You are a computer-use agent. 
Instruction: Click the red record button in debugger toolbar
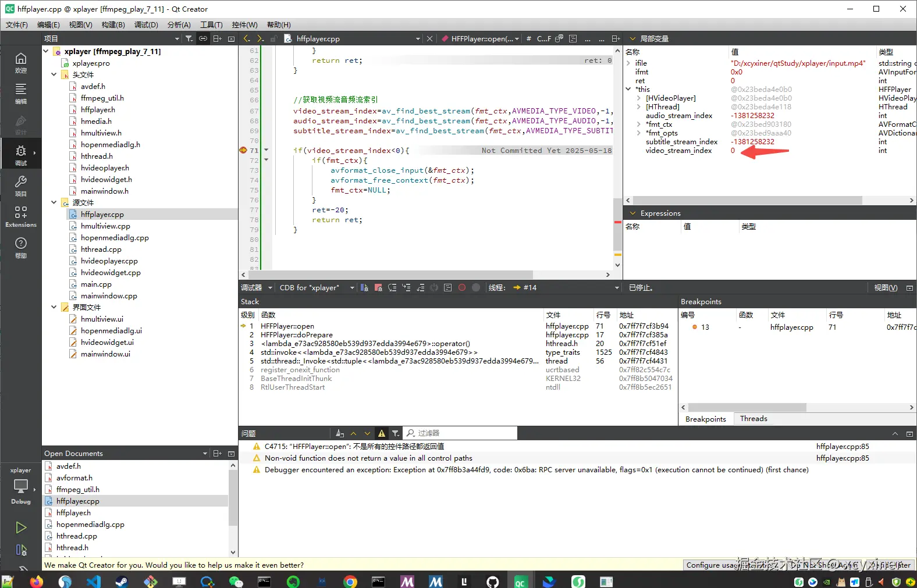462,288
